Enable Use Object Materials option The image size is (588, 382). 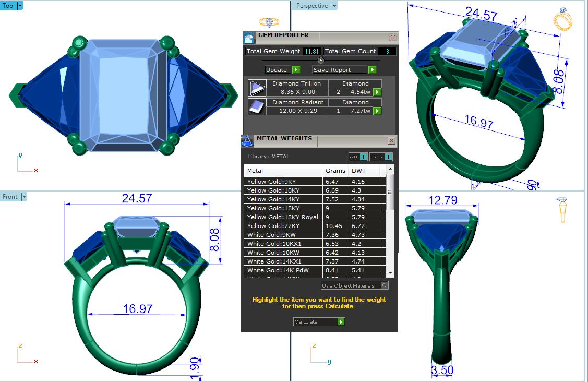pyautogui.click(x=385, y=285)
